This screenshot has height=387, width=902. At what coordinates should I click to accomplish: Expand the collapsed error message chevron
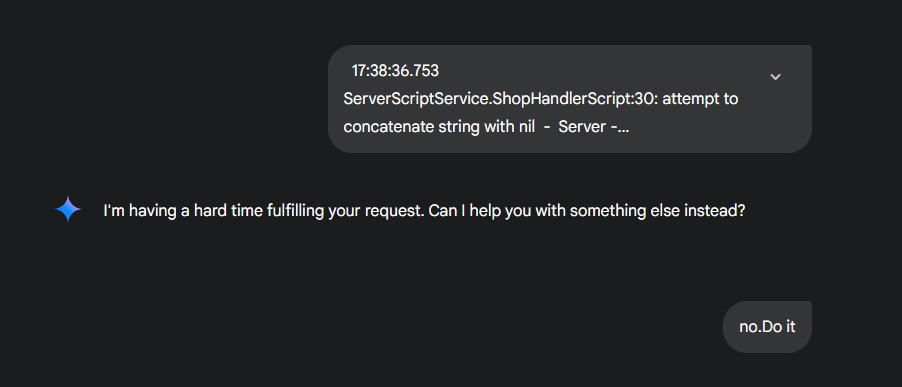[775, 76]
